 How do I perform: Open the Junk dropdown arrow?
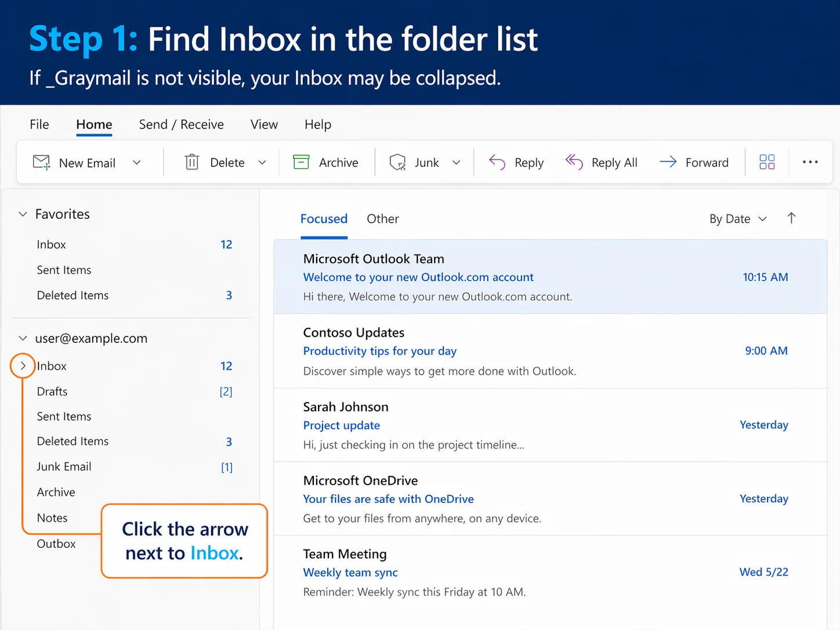point(457,162)
